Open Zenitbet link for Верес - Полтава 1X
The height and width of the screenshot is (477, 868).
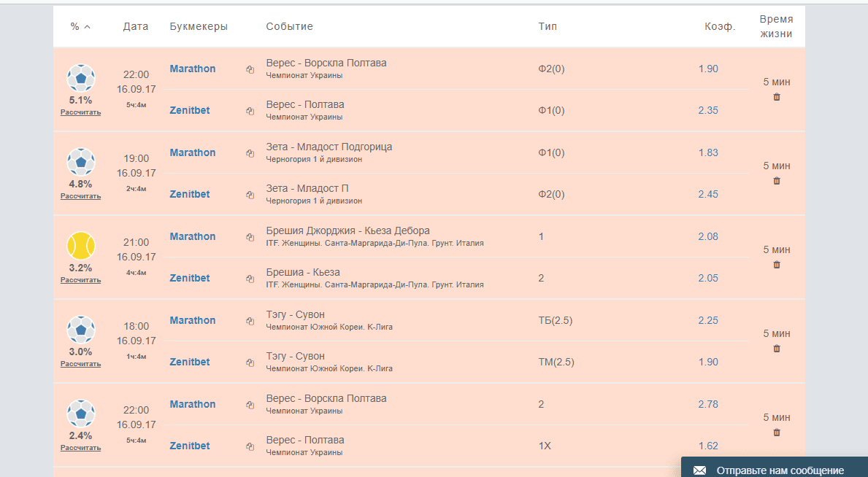click(x=190, y=446)
